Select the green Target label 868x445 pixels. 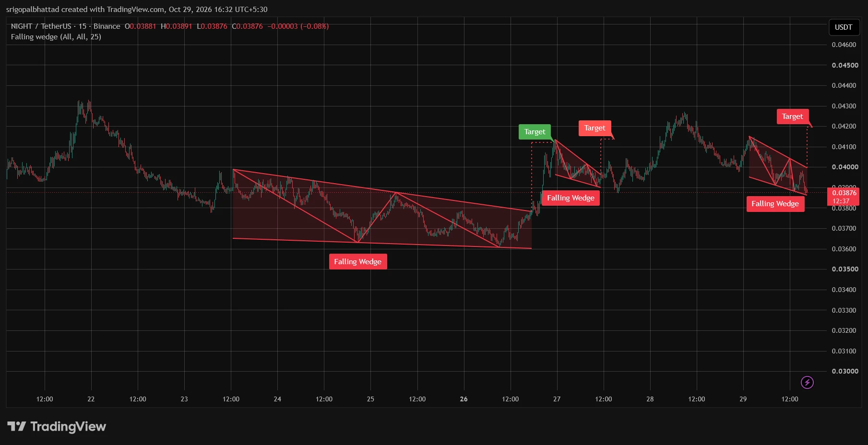click(x=535, y=132)
